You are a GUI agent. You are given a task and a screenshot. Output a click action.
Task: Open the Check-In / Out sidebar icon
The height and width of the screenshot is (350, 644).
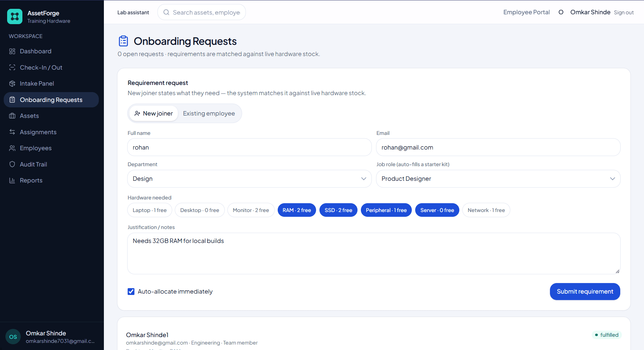click(12, 67)
